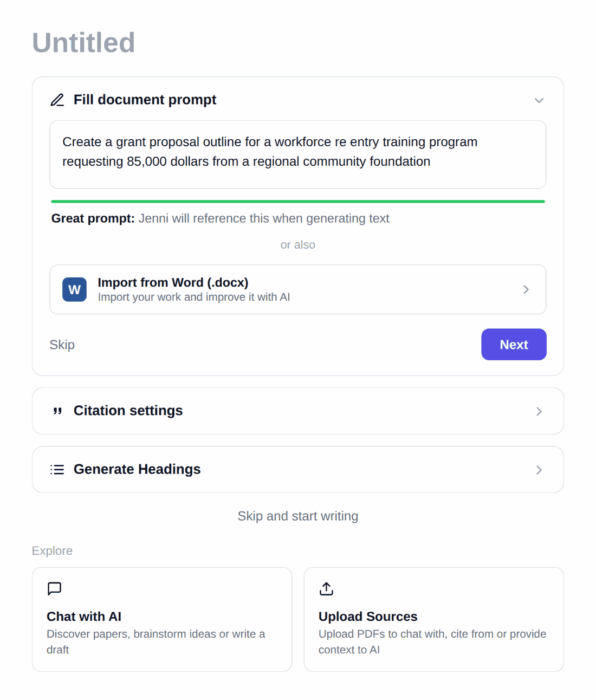Click inside the grant proposal prompt text box

(298, 154)
